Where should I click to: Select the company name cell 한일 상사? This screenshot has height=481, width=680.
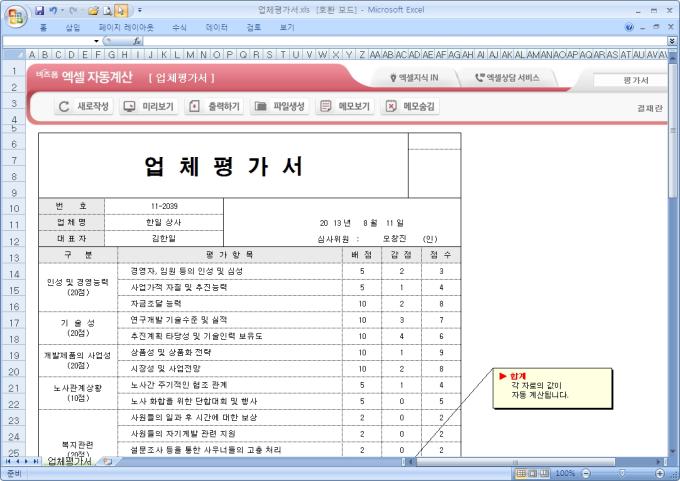(x=164, y=223)
